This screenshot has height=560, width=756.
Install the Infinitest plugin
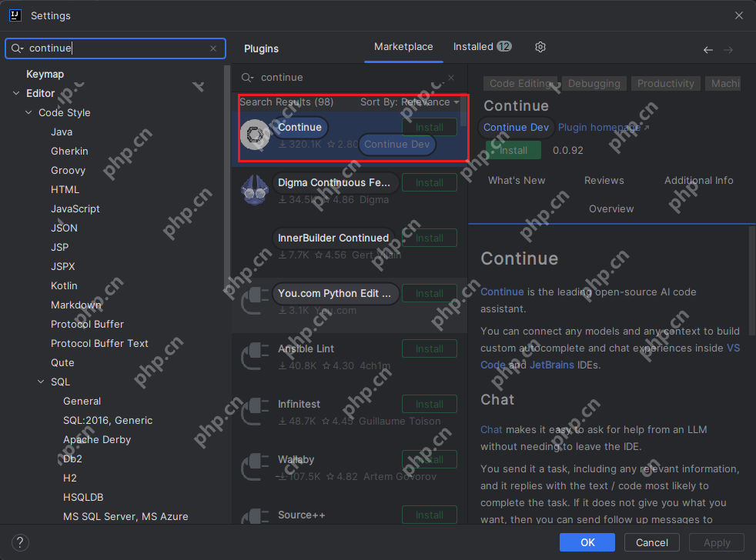[x=429, y=405]
